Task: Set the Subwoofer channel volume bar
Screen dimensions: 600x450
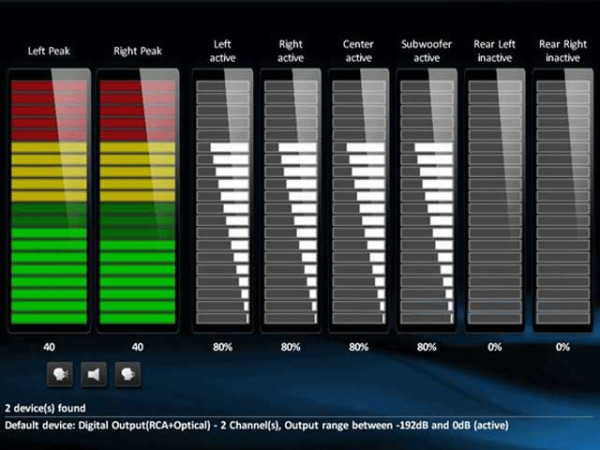Action: pyautogui.click(x=427, y=203)
